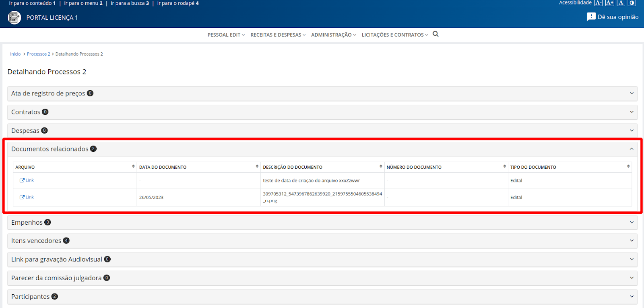Image resolution: width=644 pixels, height=308 pixels.
Task: Sort by Número do Documento arrows
Action: coord(504,166)
